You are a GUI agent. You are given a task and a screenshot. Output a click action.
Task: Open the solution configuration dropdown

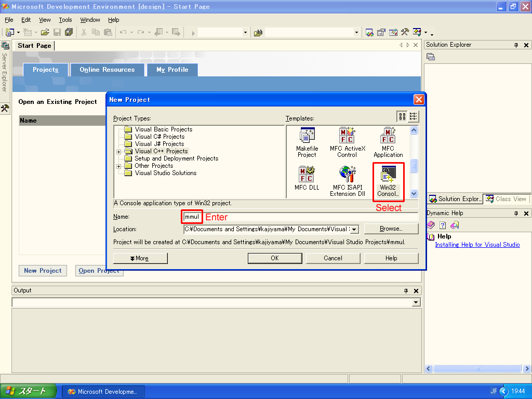(245, 33)
